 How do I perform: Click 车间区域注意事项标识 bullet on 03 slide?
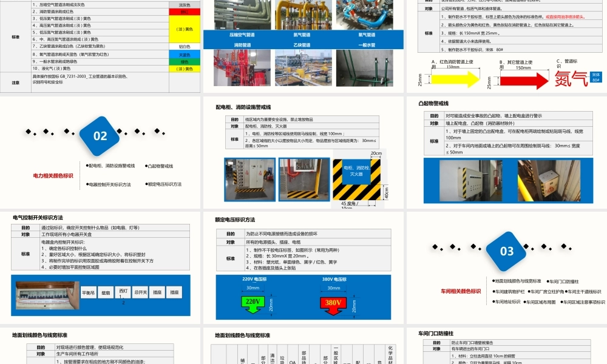coord(583,302)
